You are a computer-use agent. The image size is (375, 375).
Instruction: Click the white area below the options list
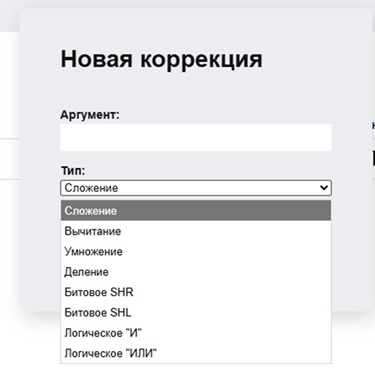[x=196, y=369]
